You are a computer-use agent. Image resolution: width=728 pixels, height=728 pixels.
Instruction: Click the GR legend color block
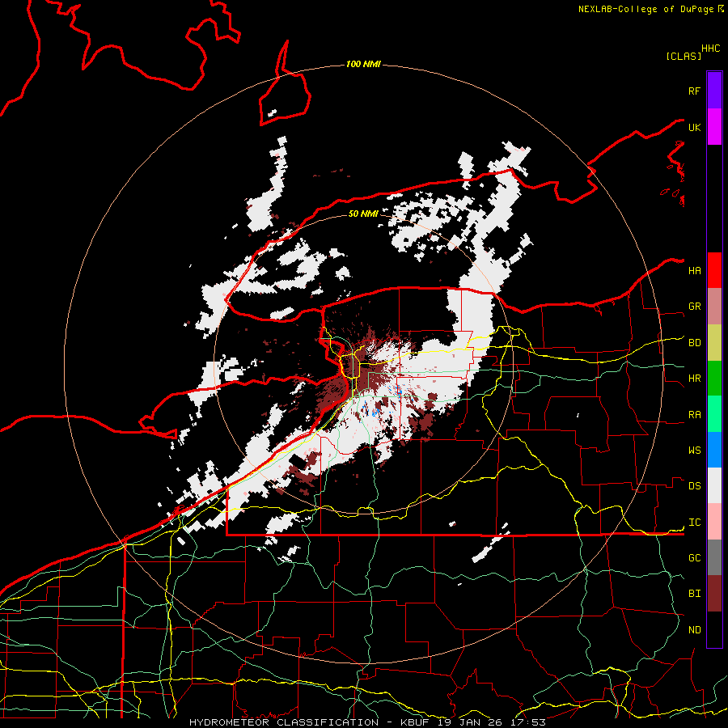[x=714, y=307]
